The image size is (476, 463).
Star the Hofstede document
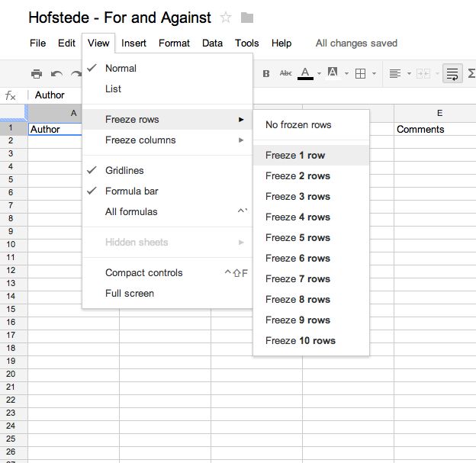pyautogui.click(x=226, y=18)
